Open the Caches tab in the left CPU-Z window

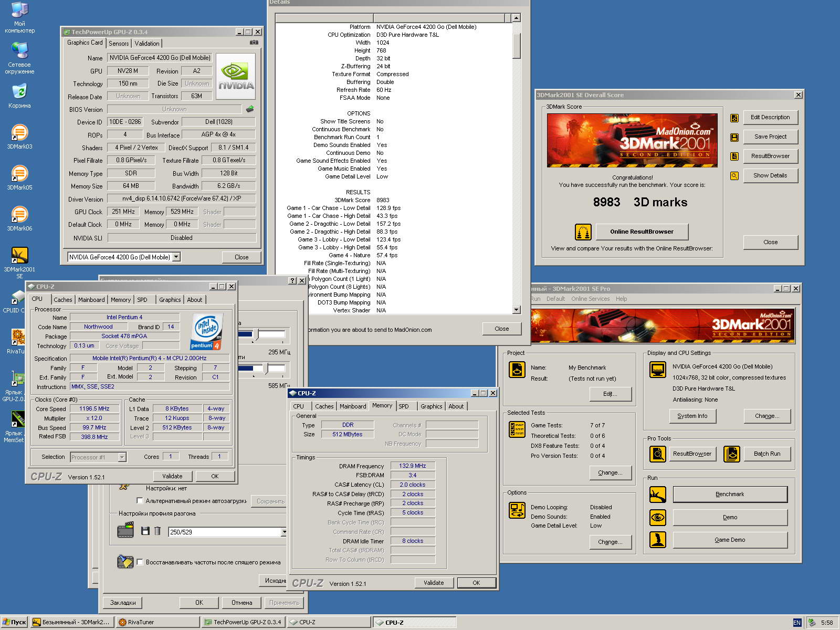coord(63,300)
